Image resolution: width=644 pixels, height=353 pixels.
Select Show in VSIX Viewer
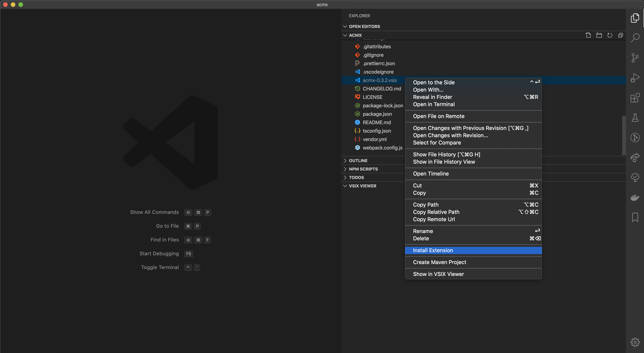pyautogui.click(x=473, y=274)
